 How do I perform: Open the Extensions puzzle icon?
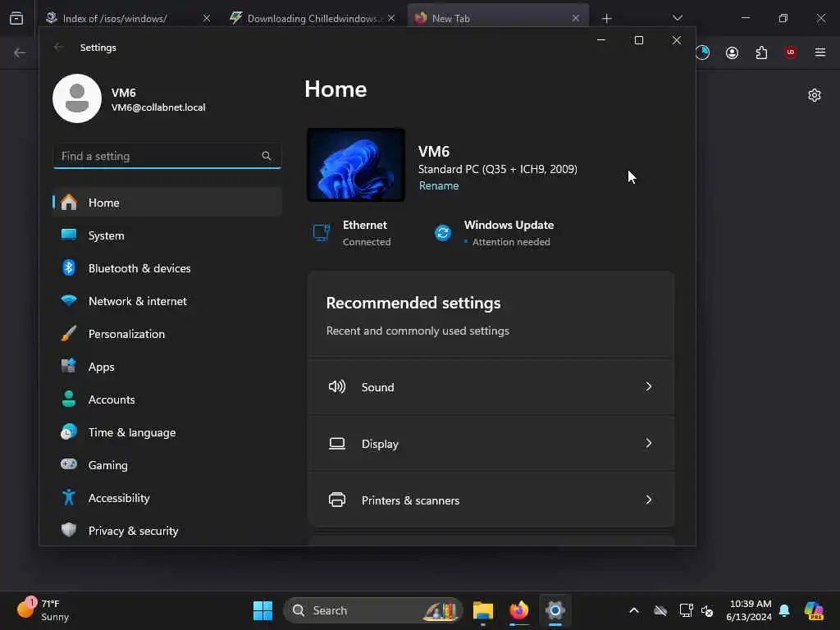[x=762, y=52]
